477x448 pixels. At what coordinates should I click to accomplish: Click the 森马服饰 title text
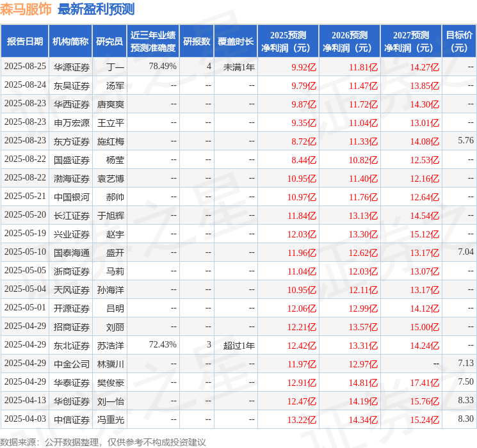[26, 9]
